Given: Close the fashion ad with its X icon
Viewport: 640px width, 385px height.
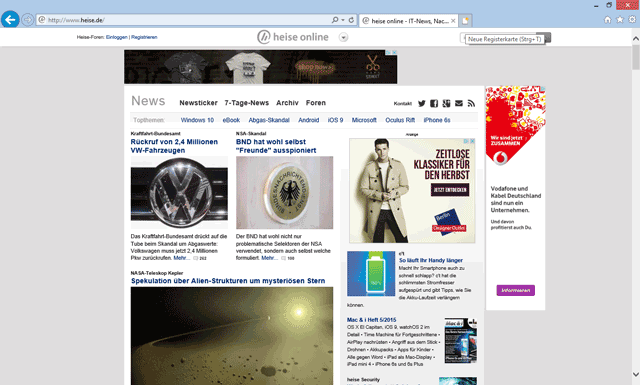Looking at the screenshot, I should 472,141.
